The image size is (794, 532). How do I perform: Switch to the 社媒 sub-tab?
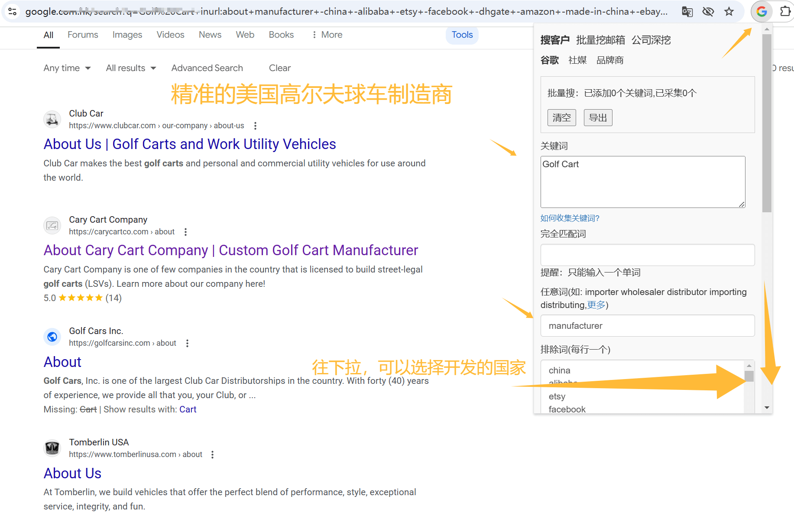tap(577, 60)
